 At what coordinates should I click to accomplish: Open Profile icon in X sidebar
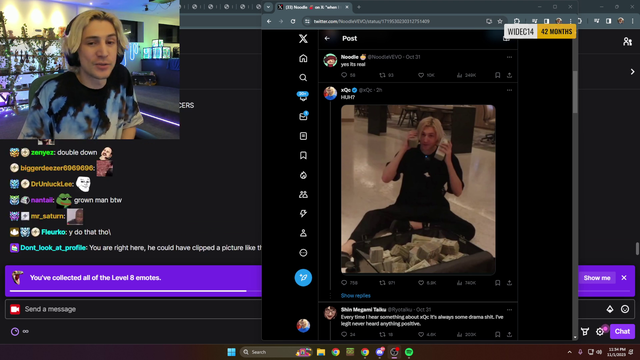[x=303, y=233]
